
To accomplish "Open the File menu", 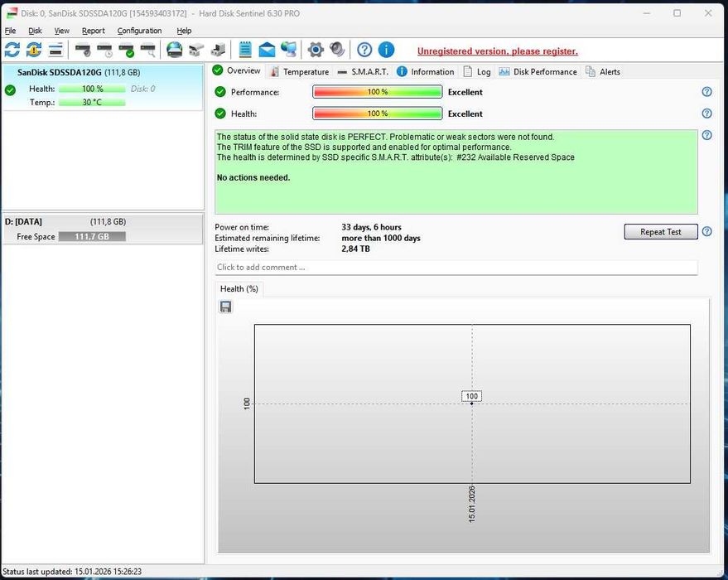I will [10, 31].
